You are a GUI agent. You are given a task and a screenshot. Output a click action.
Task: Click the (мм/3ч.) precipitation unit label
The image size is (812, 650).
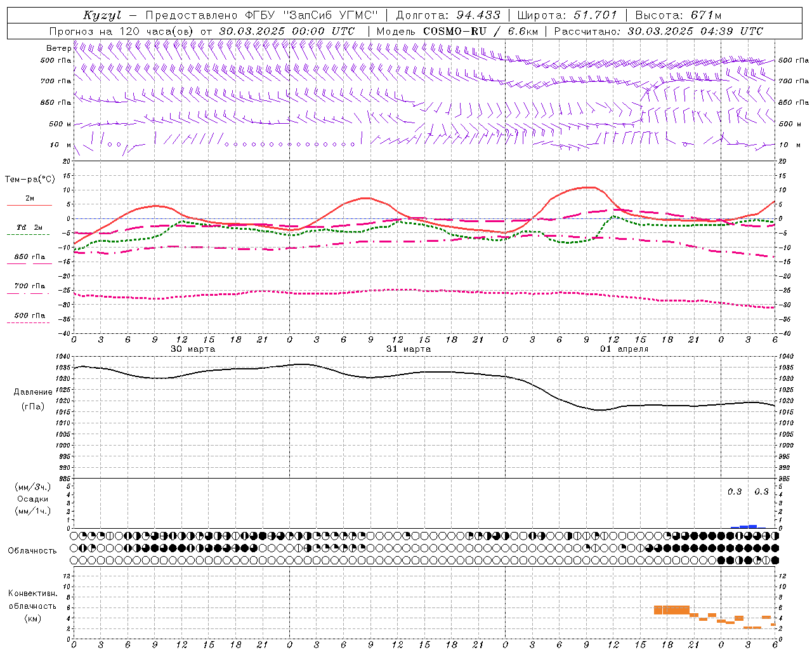(x=33, y=487)
